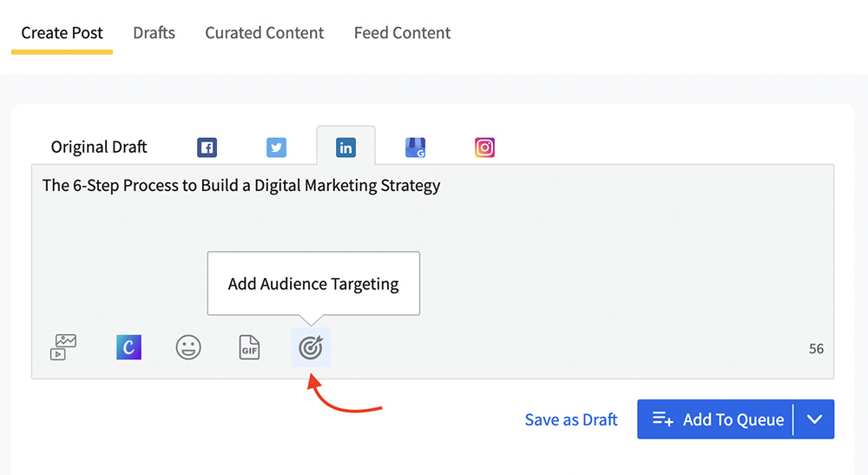Image resolution: width=868 pixels, height=475 pixels.
Task: Choose the Instagram post variant icon
Action: click(x=484, y=148)
